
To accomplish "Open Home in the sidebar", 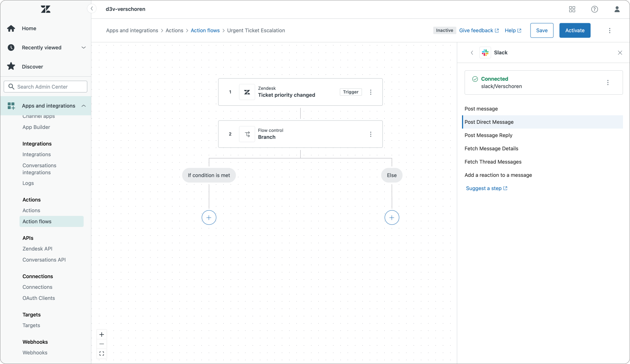I will (29, 28).
